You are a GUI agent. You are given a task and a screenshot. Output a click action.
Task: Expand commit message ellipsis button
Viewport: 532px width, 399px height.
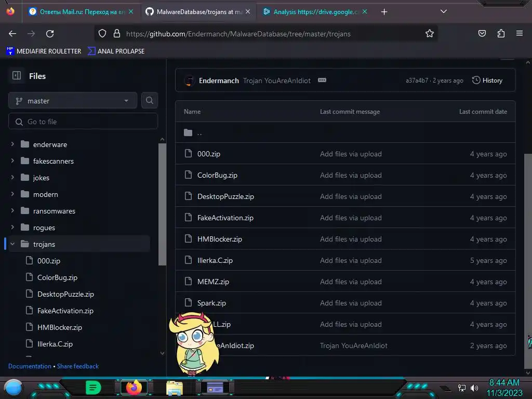click(x=322, y=80)
